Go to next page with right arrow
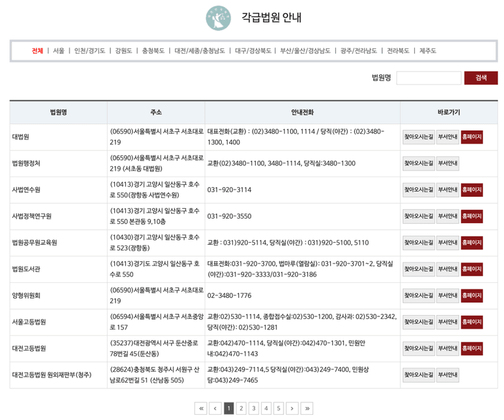The height and width of the screenshot is (420, 504). click(292, 408)
